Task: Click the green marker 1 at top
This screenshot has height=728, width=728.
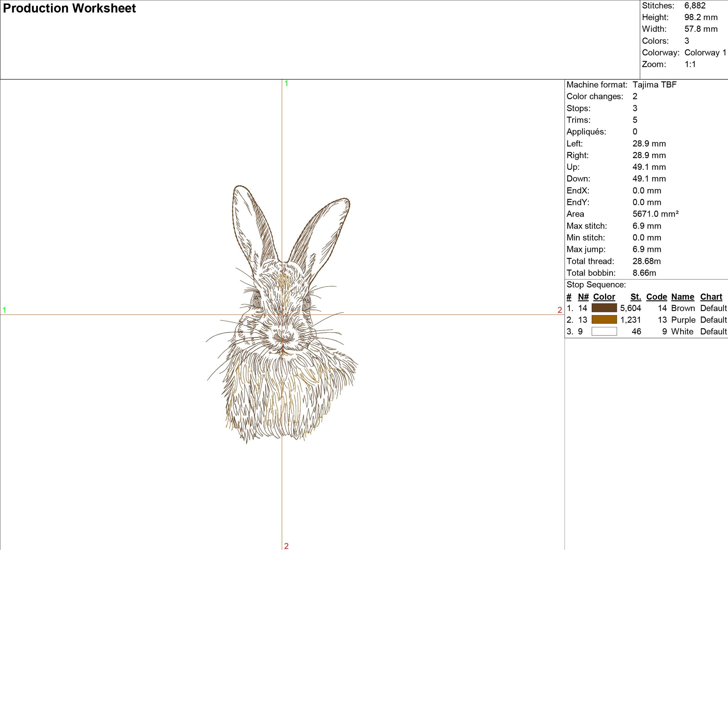Action: 286,83
